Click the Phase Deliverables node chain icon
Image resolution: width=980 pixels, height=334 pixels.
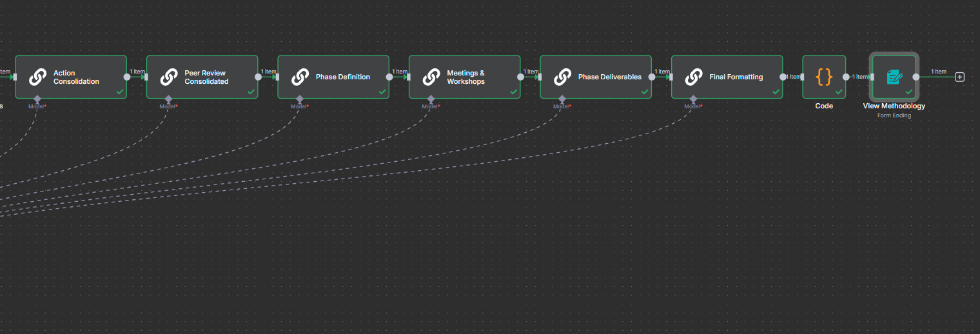pyautogui.click(x=562, y=77)
